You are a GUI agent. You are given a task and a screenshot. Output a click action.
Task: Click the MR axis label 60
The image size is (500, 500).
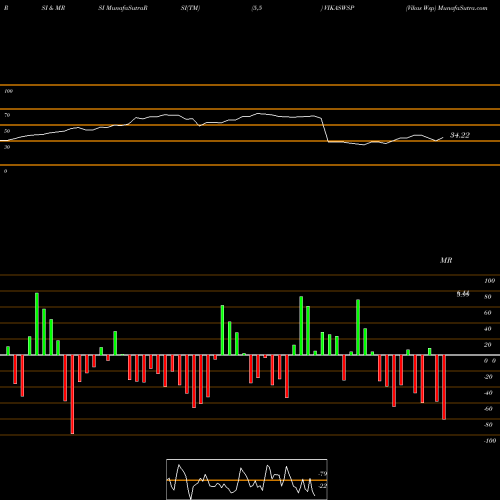(x=488, y=313)
